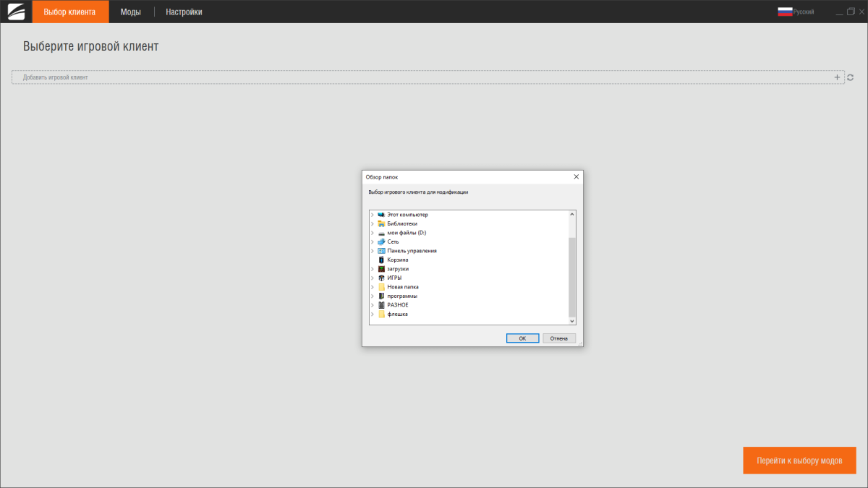Select the программы label
This screenshot has height=488, width=868.
click(402, 296)
